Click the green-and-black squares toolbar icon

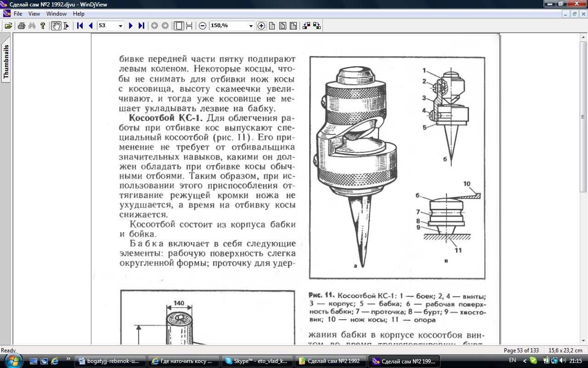point(317,26)
